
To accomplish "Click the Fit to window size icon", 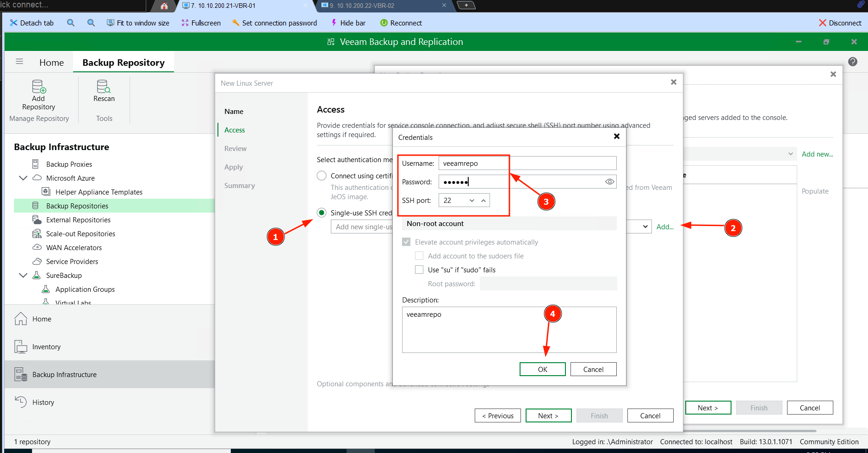I will point(111,23).
